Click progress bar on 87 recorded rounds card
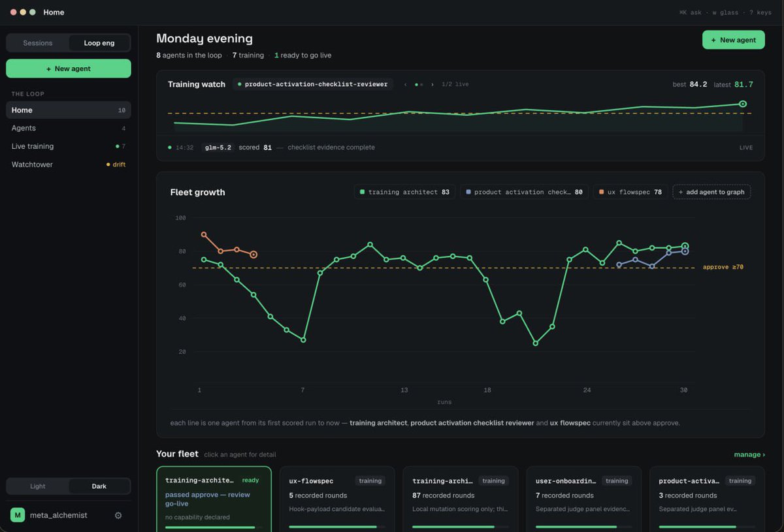 [x=461, y=527]
